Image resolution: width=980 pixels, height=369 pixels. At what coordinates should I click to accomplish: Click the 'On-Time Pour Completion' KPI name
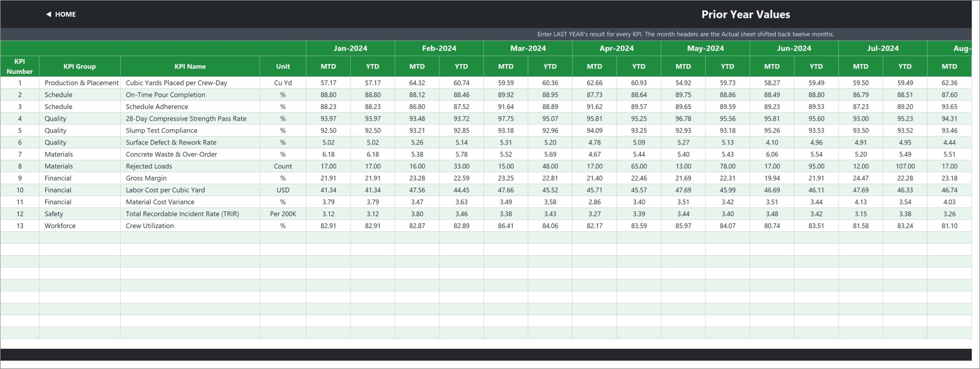coord(190,95)
